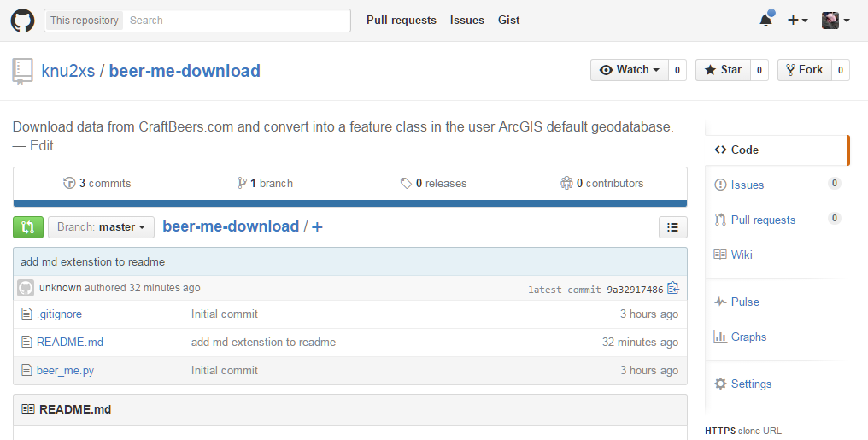
Task: Click the repository search field
Action: [x=237, y=21]
